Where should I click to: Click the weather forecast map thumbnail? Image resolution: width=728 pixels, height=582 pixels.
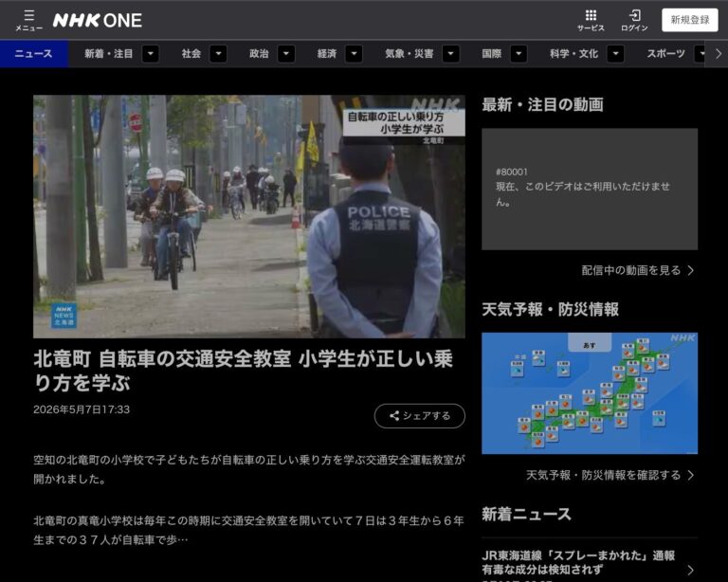590,393
